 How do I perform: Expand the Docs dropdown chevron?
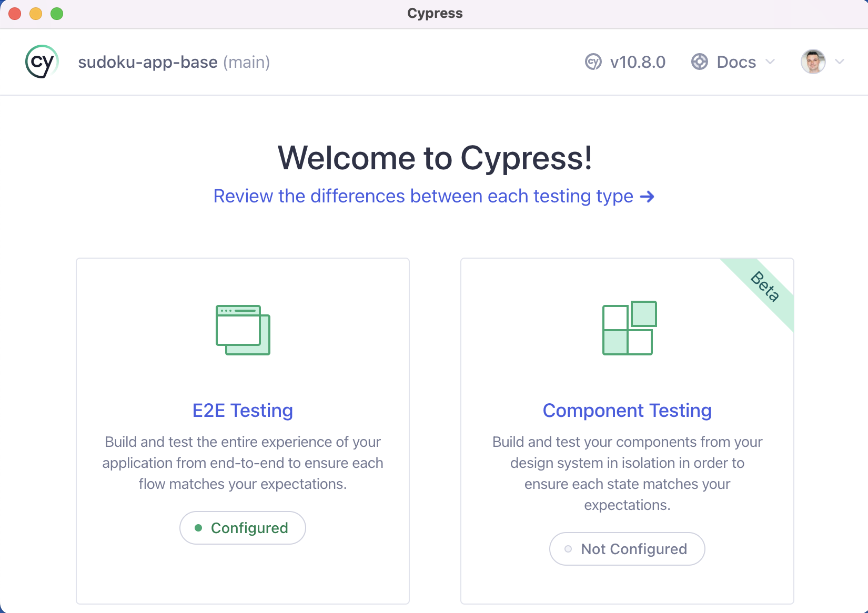770,62
